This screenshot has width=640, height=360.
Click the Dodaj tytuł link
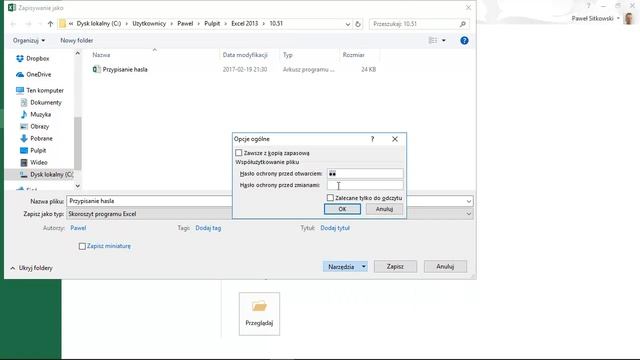pos(335,228)
